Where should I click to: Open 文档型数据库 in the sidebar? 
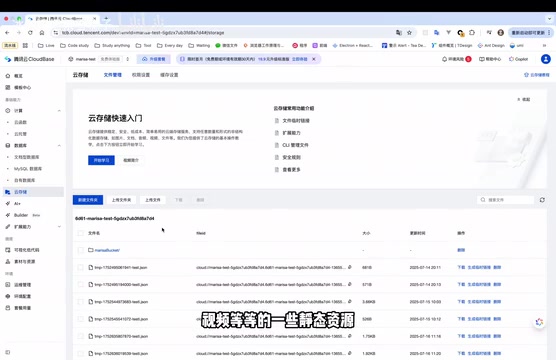tap(27, 157)
